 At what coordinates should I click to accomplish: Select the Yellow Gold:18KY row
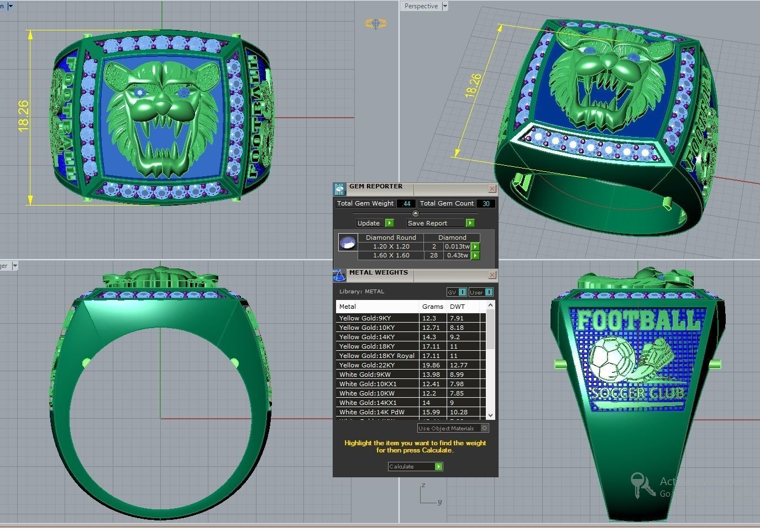pos(411,346)
